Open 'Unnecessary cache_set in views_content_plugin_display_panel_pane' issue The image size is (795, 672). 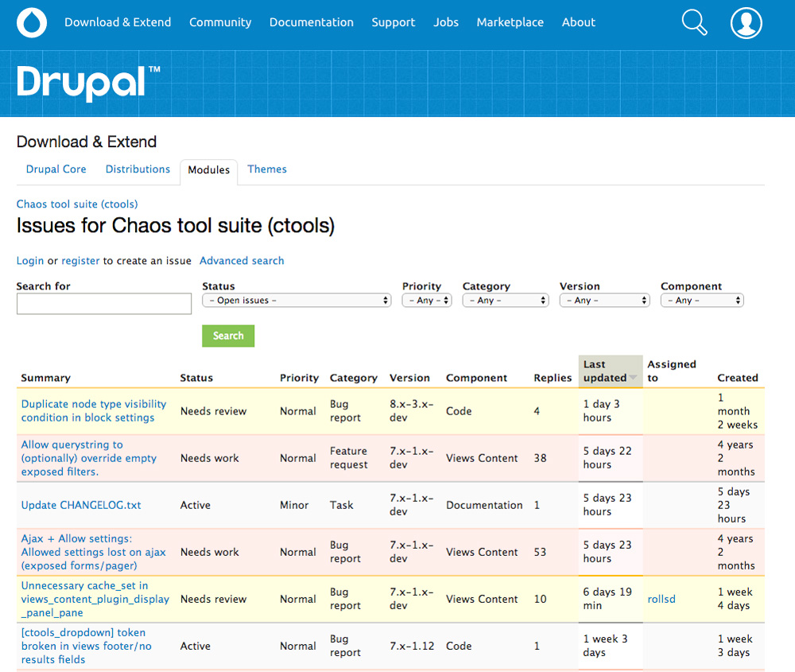(x=95, y=599)
